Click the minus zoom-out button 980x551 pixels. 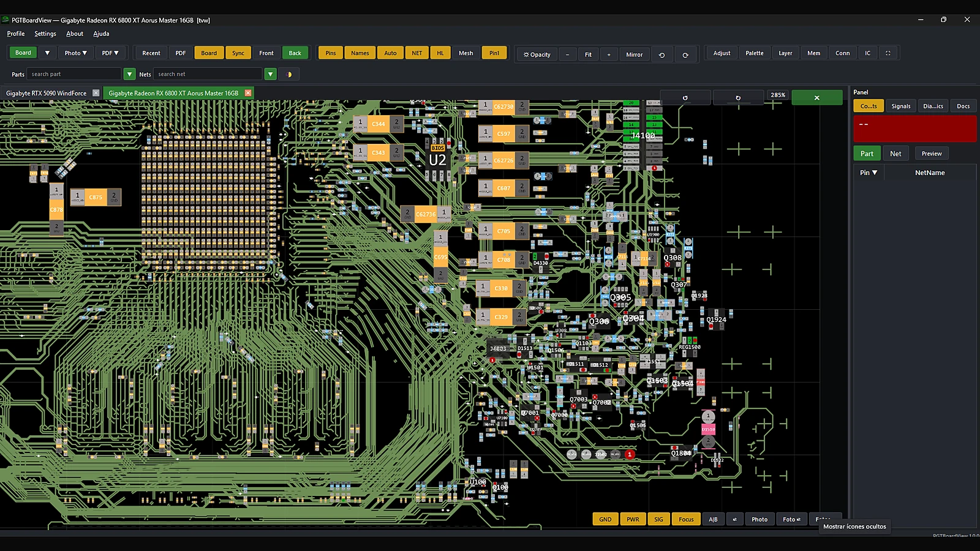pyautogui.click(x=567, y=54)
